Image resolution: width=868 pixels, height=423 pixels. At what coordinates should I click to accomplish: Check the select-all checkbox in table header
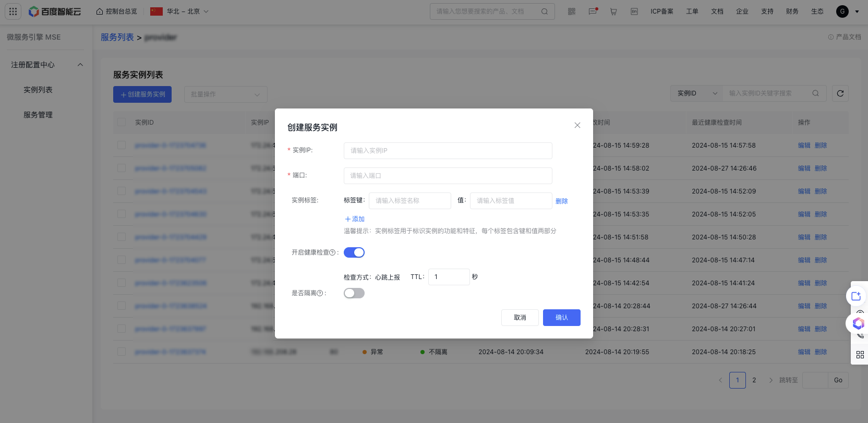tap(122, 122)
